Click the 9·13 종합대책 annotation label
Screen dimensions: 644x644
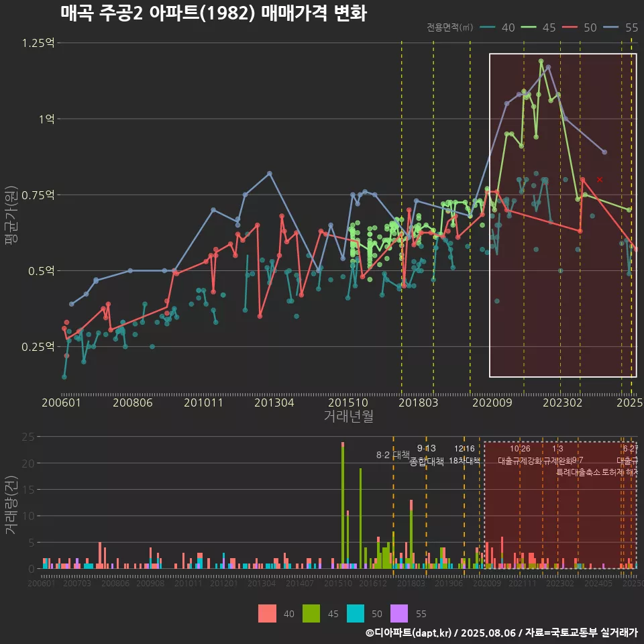(427, 455)
